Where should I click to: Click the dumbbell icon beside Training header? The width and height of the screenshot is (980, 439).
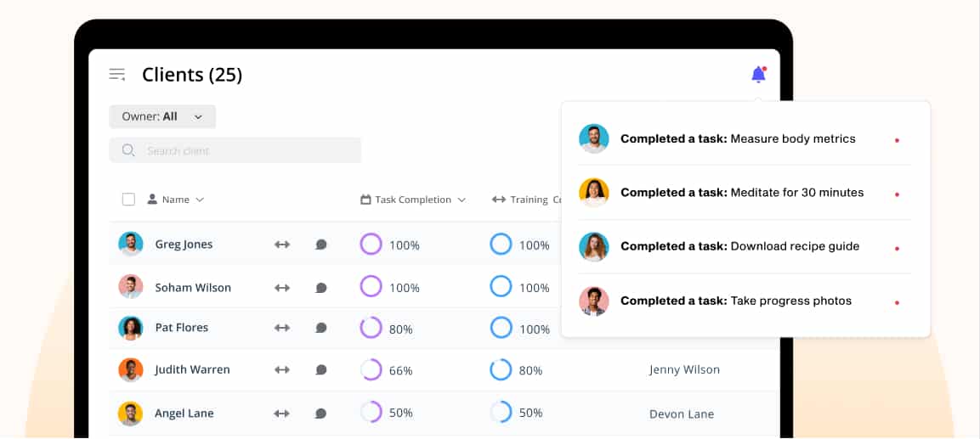(x=499, y=200)
